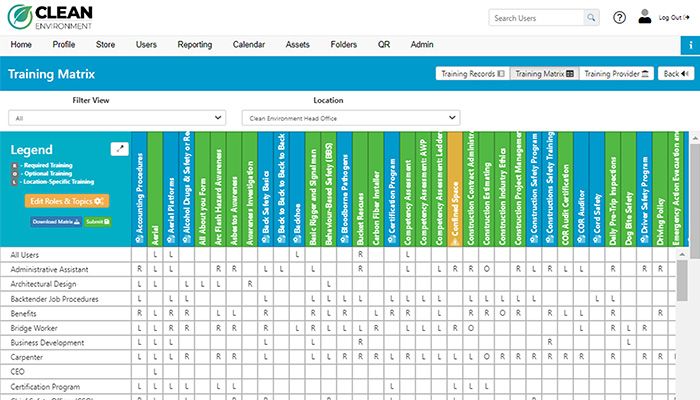Select the Asbestos Awareness column header
The height and width of the screenshot is (400, 700).
(x=234, y=189)
